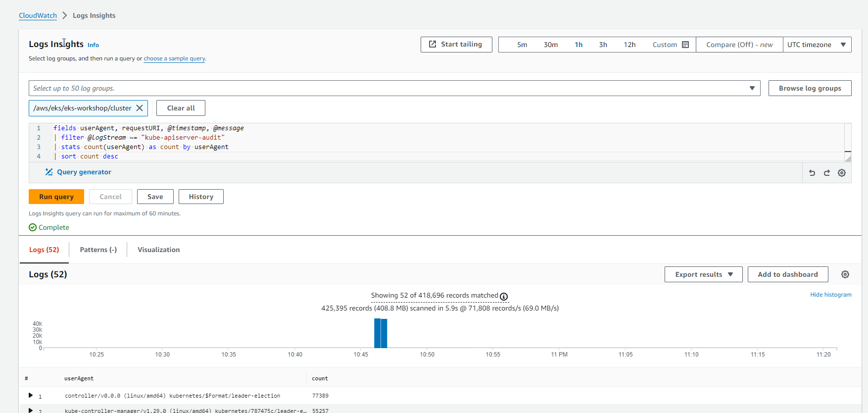868x413 pixels.
Task: Click the undo icon in query editor
Action: pyautogui.click(x=812, y=173)
